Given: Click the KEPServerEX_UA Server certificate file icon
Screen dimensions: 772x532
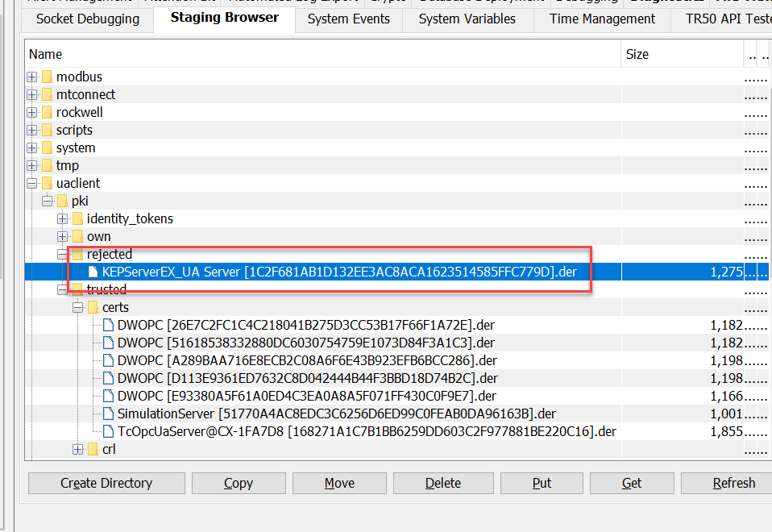Looking at the screenshot, I should coord(93,272).
